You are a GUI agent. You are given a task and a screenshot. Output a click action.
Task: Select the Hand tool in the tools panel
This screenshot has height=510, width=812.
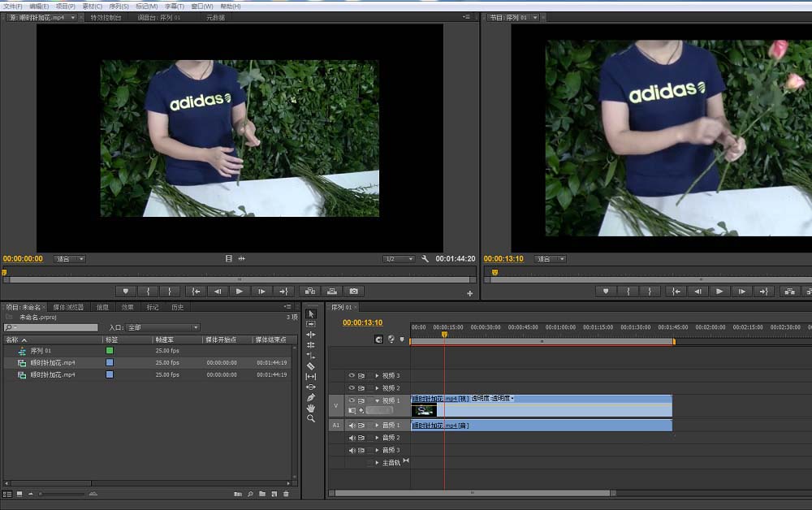(x=311, y=408)
